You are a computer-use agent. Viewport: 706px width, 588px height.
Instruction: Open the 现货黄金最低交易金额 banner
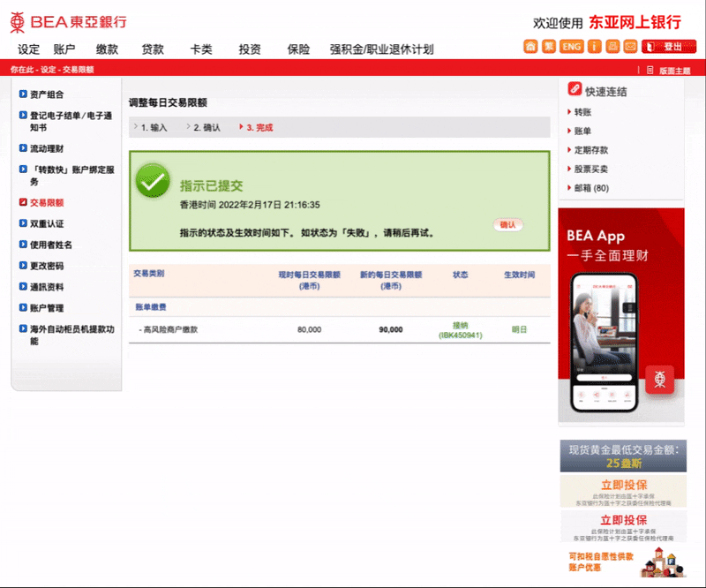623,456
